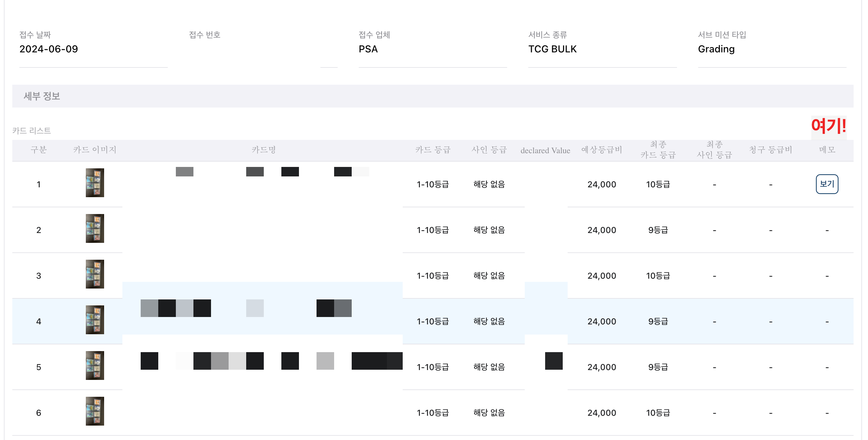Image resolution: width=868 pixels, height=440 pixels.
Task: Click the 서브 미션 타입 field Grading
Action: pos(772,49)
